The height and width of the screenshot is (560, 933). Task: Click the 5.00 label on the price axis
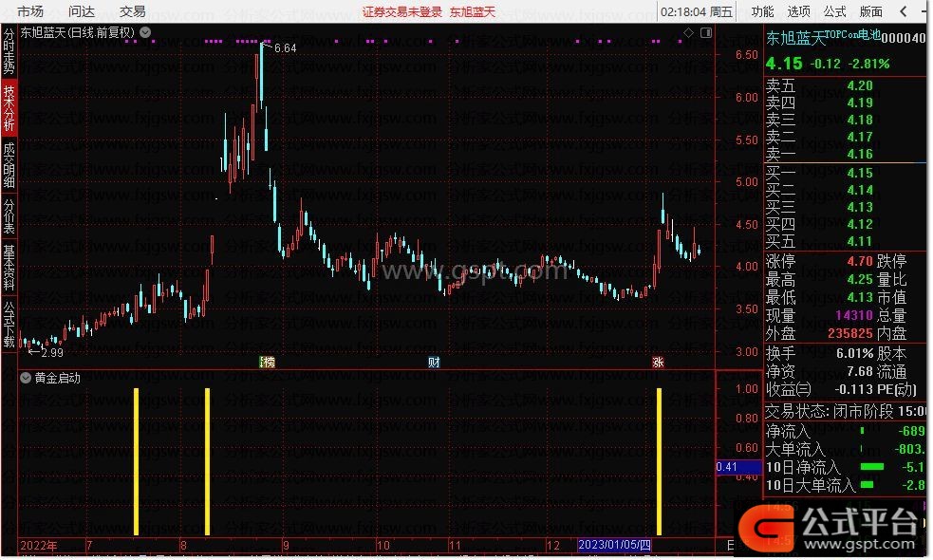click(x=747, y=182)
